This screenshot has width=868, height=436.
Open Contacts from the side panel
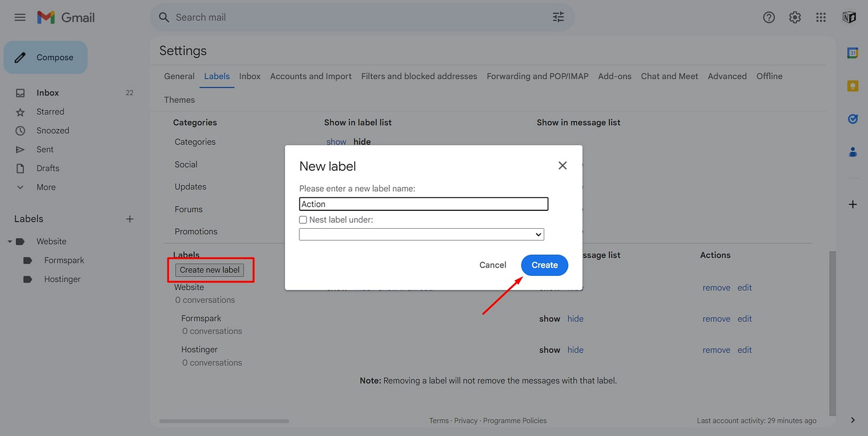pos(852,152)
